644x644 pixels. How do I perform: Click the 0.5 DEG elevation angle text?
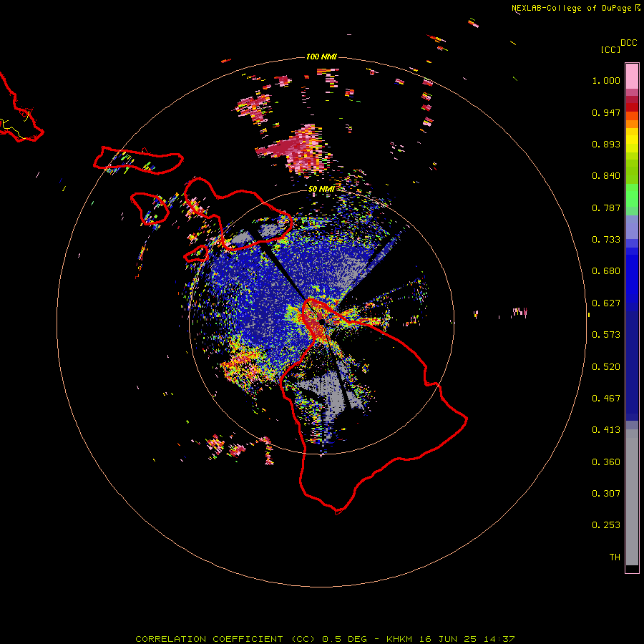(x=346, y=639)
